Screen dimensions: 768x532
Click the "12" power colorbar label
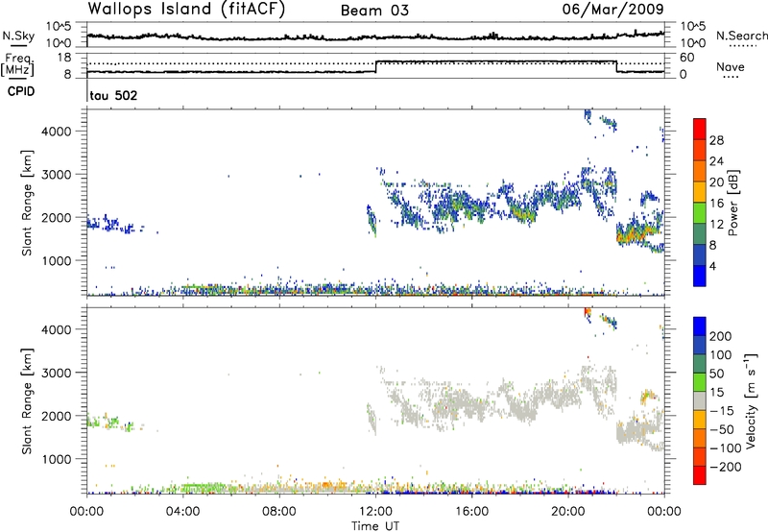pyautogui.click(x=716, y=225)
